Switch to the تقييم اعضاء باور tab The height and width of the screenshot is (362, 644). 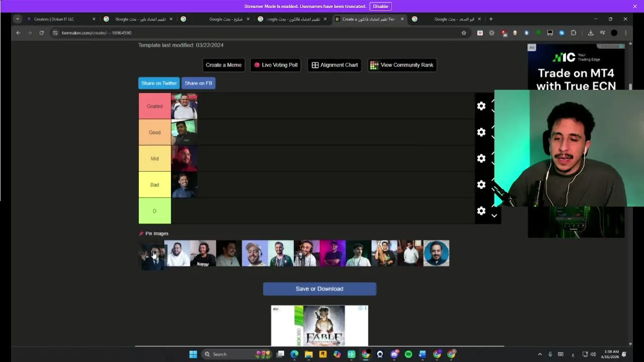coord(137,19)
